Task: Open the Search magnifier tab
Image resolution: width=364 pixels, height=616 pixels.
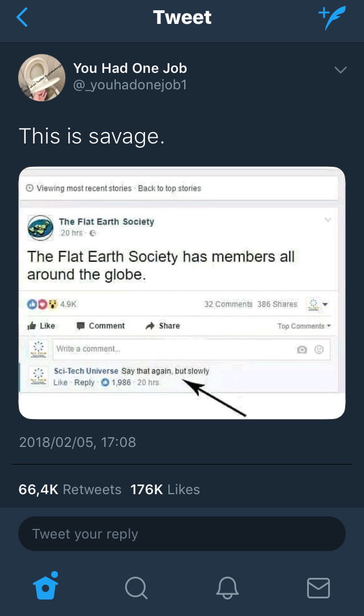Action: pos(136,588)
